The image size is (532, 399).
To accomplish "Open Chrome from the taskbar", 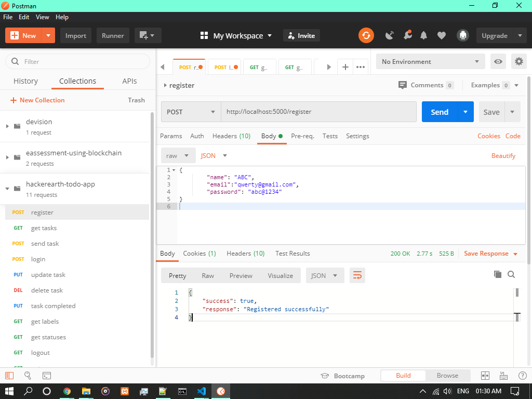I will [x=67, y=391].
